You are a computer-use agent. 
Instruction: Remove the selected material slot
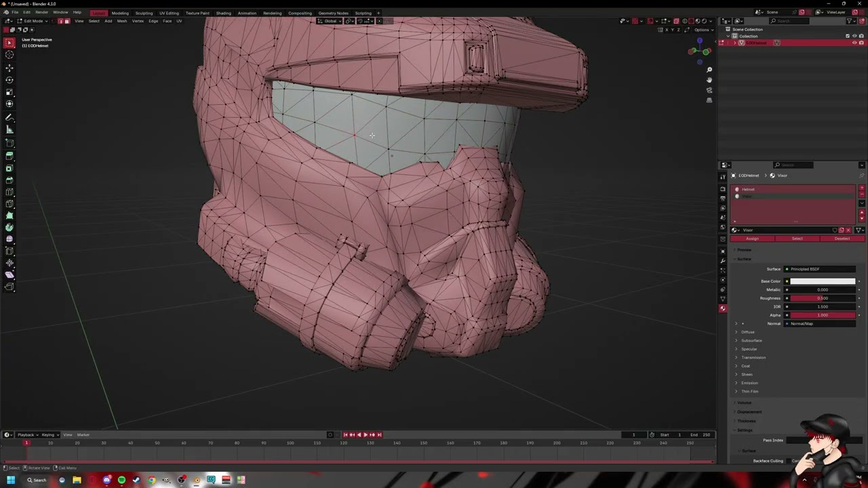[862, 195]
